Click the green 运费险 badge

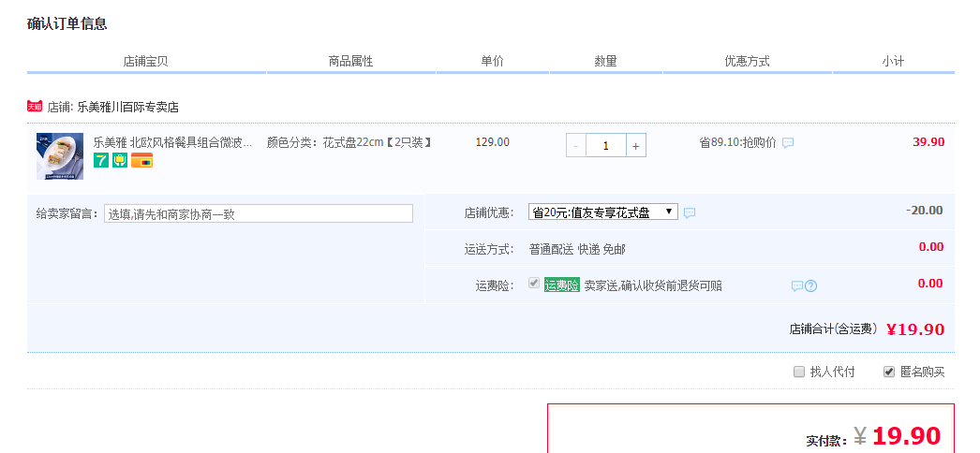(x=562, y=285)
